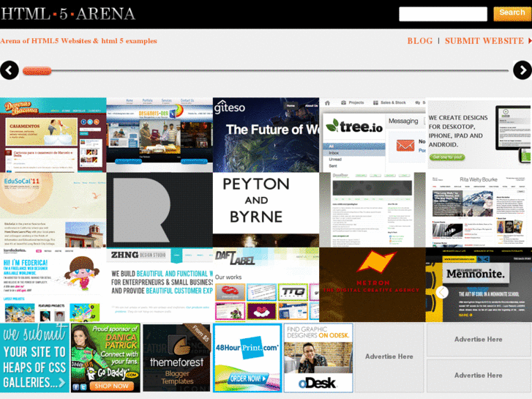This screenshot has height=399, width=532.
Task: Open the BLOG link
Action: point(420,41)
